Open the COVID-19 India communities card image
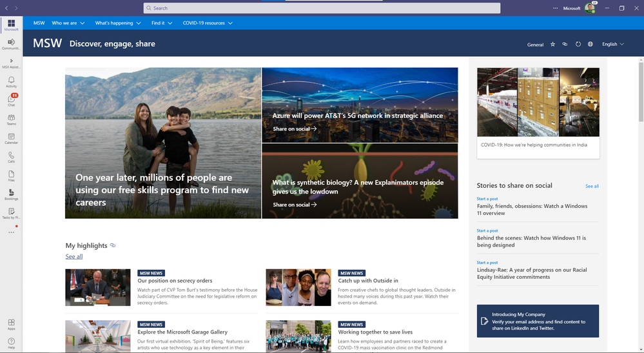 pos(538,102)
